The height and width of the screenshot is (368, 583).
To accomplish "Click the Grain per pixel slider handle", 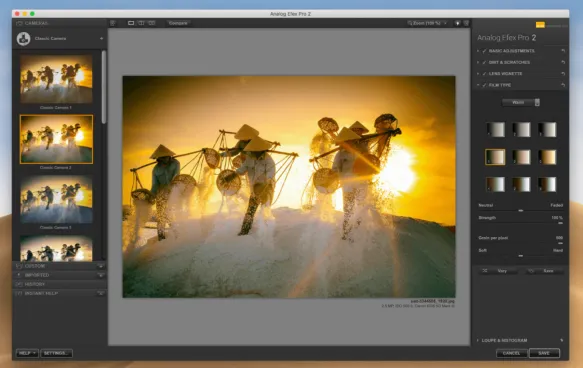I will pyautogui.click(x=560, y=243).
